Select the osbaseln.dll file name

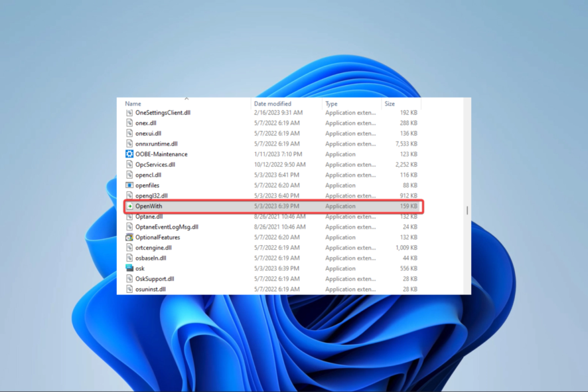(151, 258)
